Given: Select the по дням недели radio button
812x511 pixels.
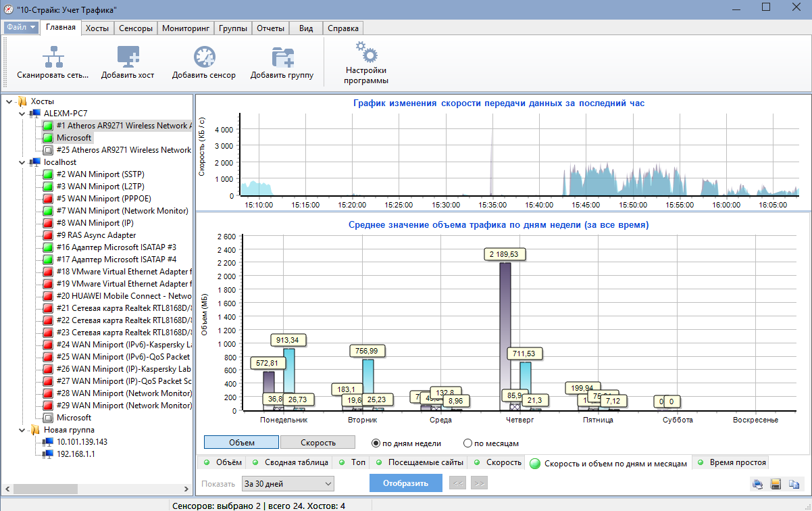Looking at the screenshot, I should [x=376, y=443].
